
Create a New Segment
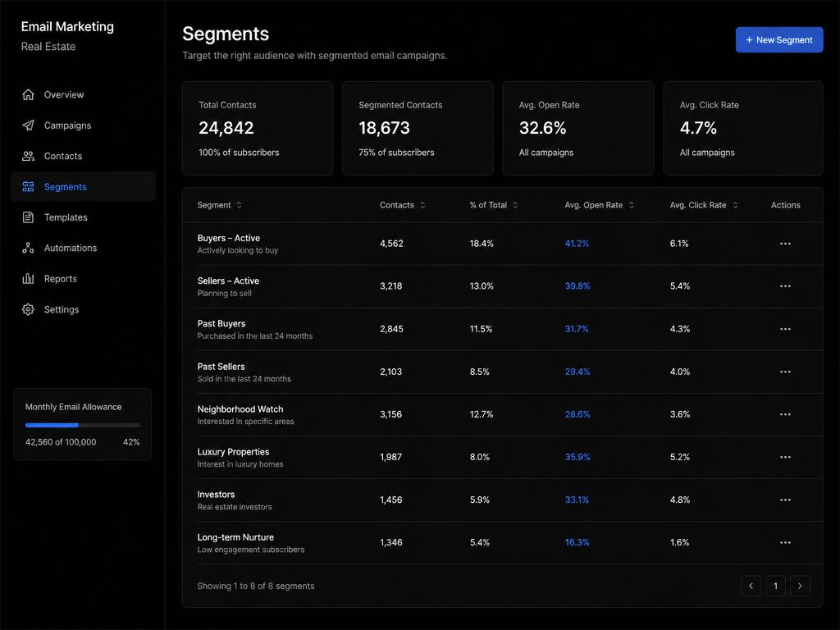click(x=779, y=39)
